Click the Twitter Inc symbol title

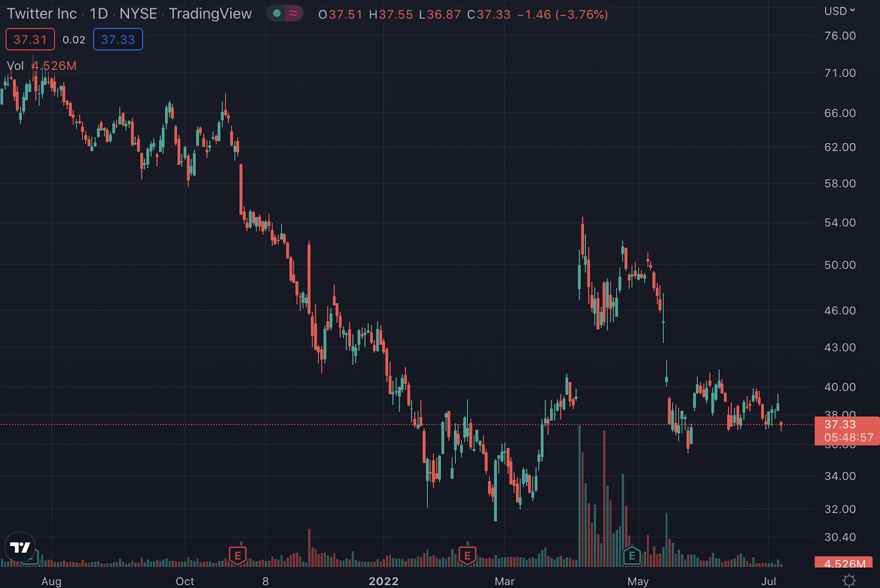pos(42,14)
